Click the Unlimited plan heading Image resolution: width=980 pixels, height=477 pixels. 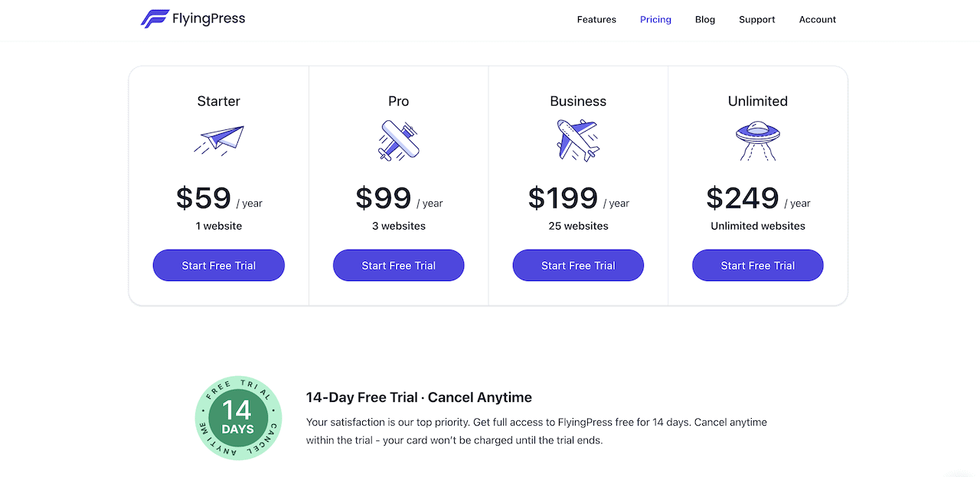click(x=758, y=100)
